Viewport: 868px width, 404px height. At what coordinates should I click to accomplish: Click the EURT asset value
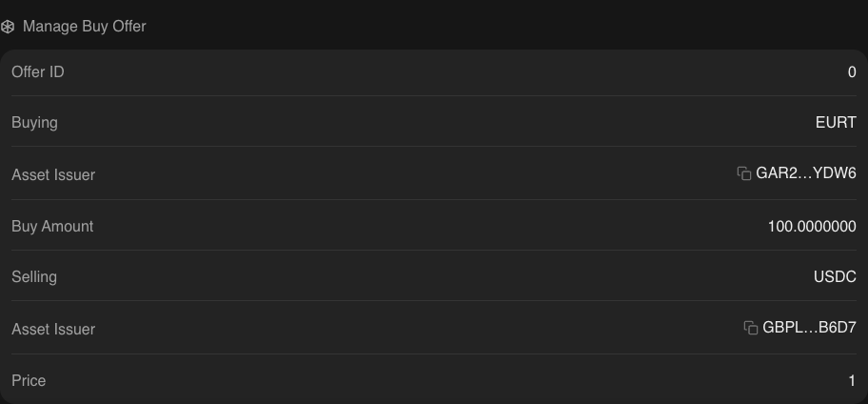click(836, 123)
